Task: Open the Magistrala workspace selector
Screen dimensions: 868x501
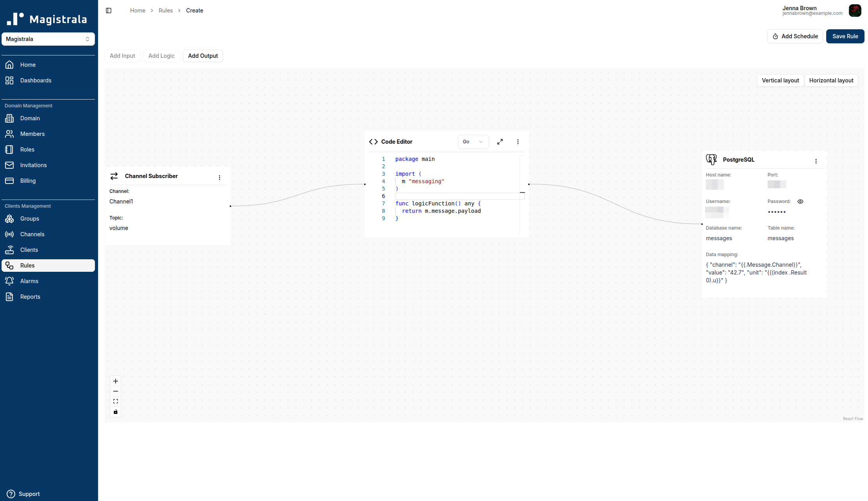Action: pos(48,39)
